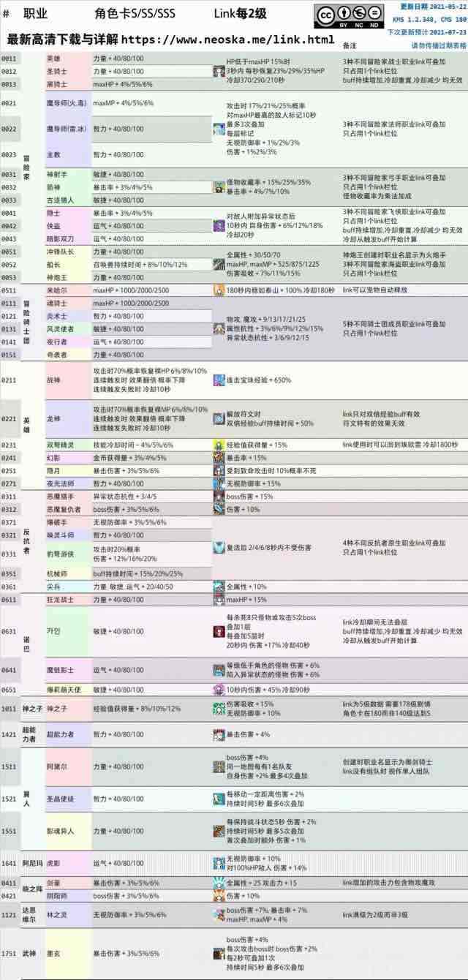The height and width of the screenshot is (980, 468).
Task: Click the 职业 column header
Action: (36, 14)
